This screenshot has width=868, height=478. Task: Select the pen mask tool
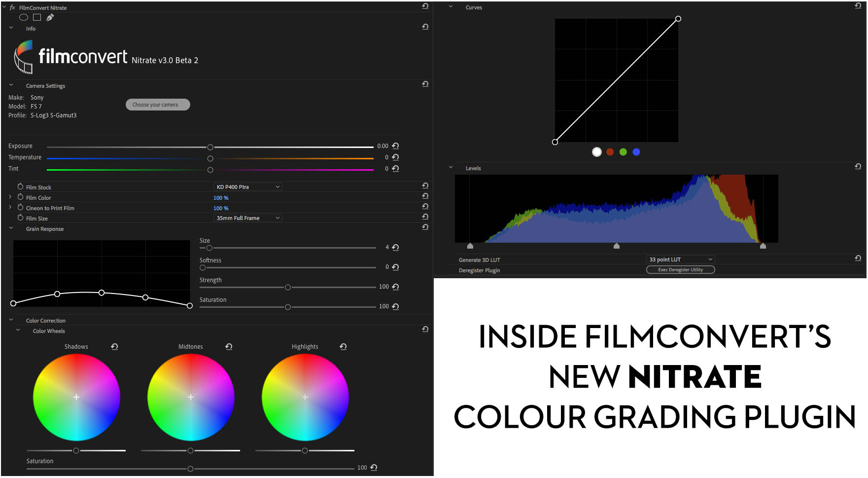coord(50,17)
